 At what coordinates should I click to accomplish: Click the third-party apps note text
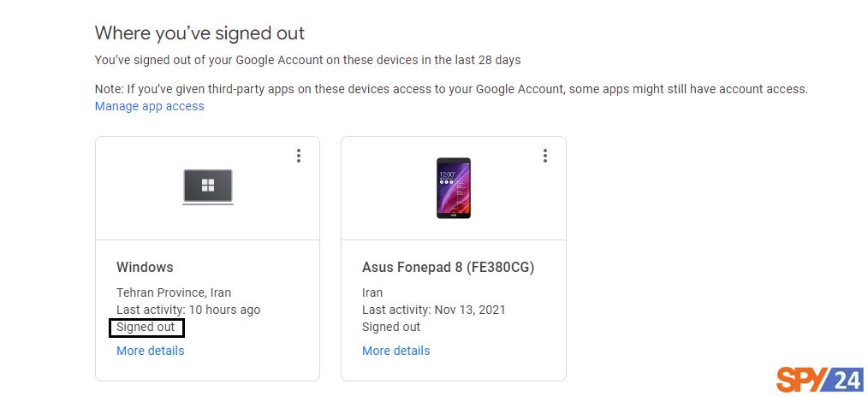point(451,89)
